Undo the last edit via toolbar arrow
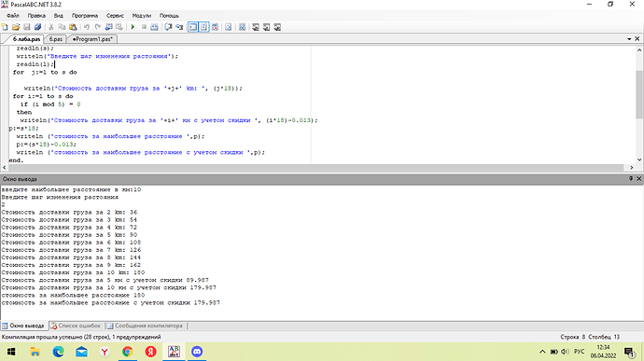This screenshot has width=644, height=361. point(87,27)
